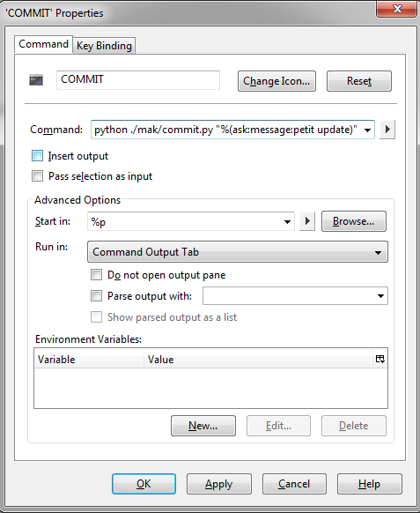Expand the Start in dropdown arrow
The image size is (420, 513).
[287, 222]
